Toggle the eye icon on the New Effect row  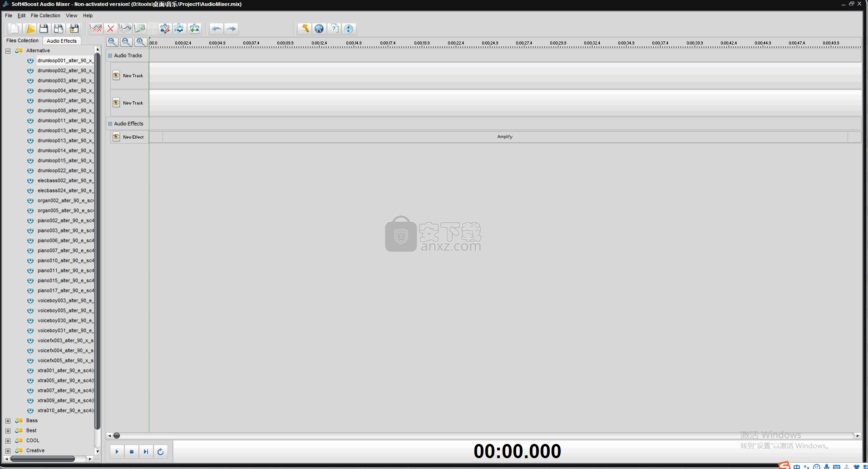coord(116,137)
